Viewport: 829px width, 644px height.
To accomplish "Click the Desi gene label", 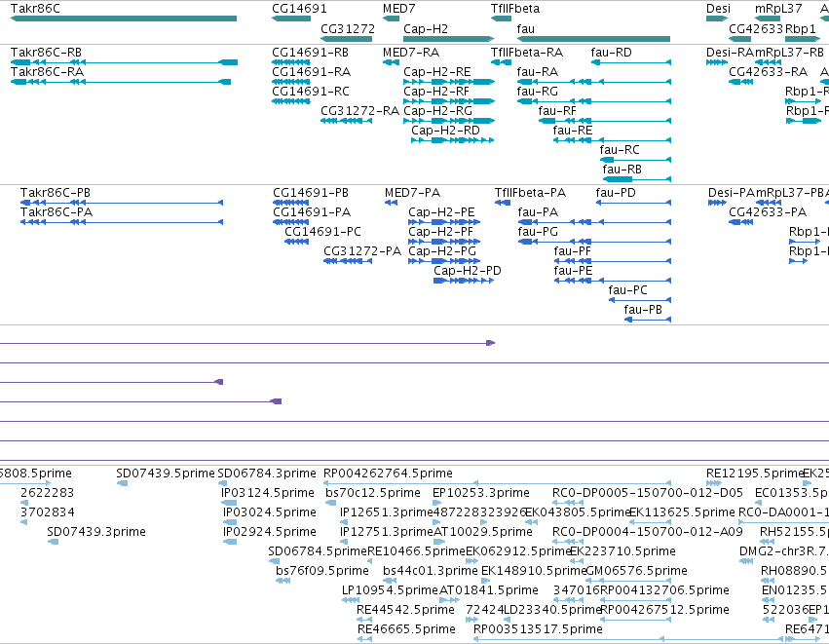I will (719, 9).
